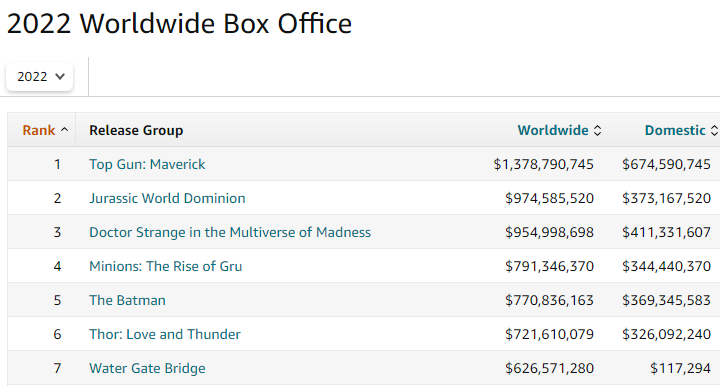Select Top Gun worldwide gross $1,378,790,745

(544, 164)
